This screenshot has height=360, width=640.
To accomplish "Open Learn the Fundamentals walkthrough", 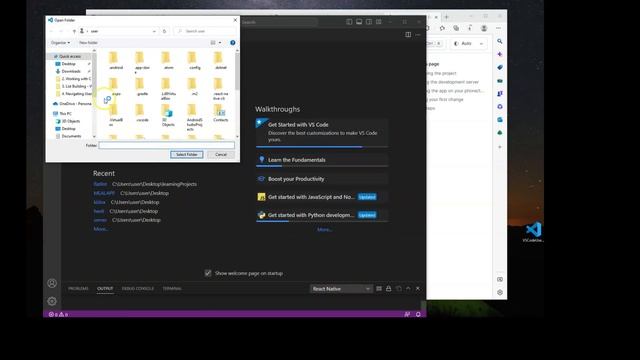I will pos(322,160).
